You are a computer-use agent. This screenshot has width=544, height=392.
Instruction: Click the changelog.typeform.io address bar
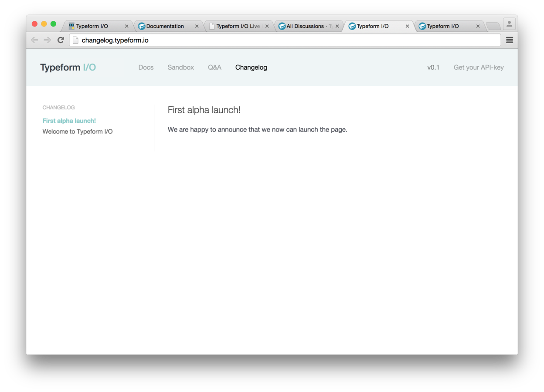[x=285, y=40]
